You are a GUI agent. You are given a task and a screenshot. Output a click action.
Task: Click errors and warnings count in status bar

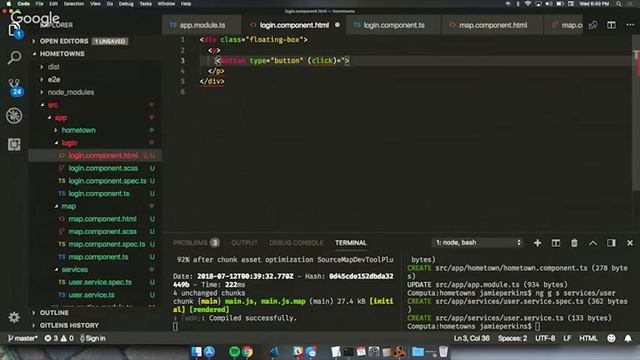tap(59, 338)
